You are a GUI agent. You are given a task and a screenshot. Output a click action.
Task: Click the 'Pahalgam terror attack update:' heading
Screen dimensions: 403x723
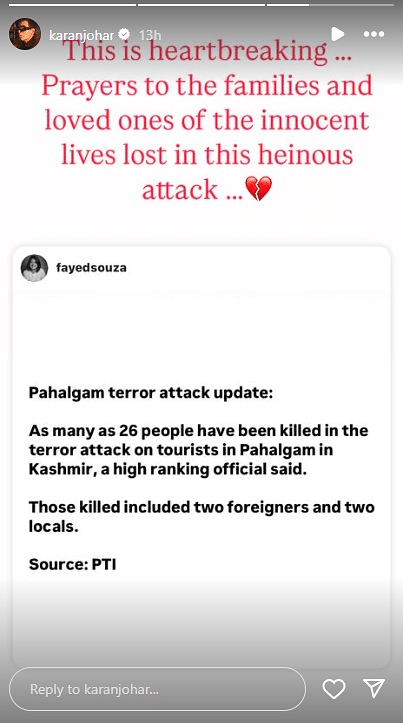click(x=151, y=394)
